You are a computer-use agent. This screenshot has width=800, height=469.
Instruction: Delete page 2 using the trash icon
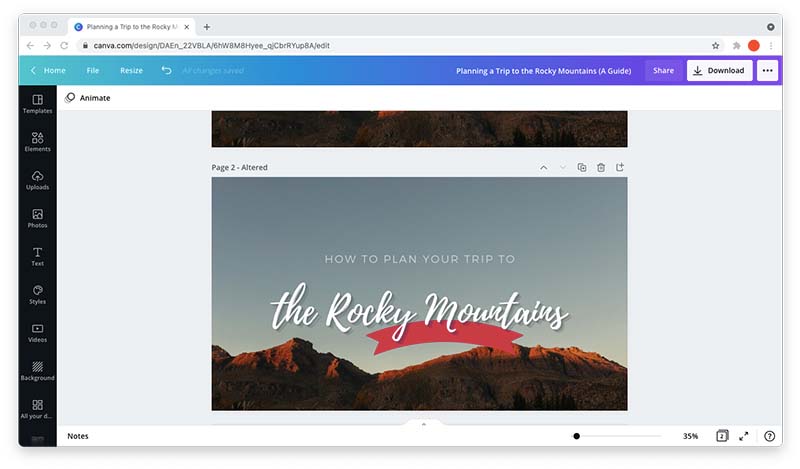point(601,167)
